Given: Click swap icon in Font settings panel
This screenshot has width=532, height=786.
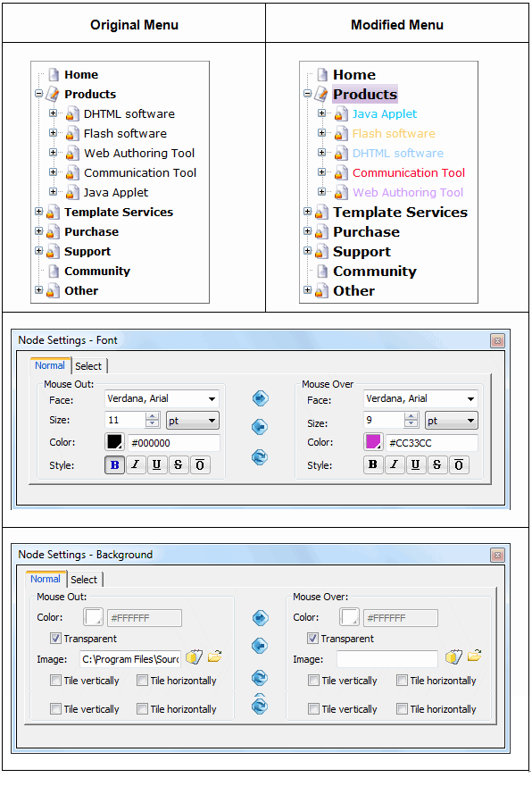Looking at the screenshot, I should tap(260, 456).
